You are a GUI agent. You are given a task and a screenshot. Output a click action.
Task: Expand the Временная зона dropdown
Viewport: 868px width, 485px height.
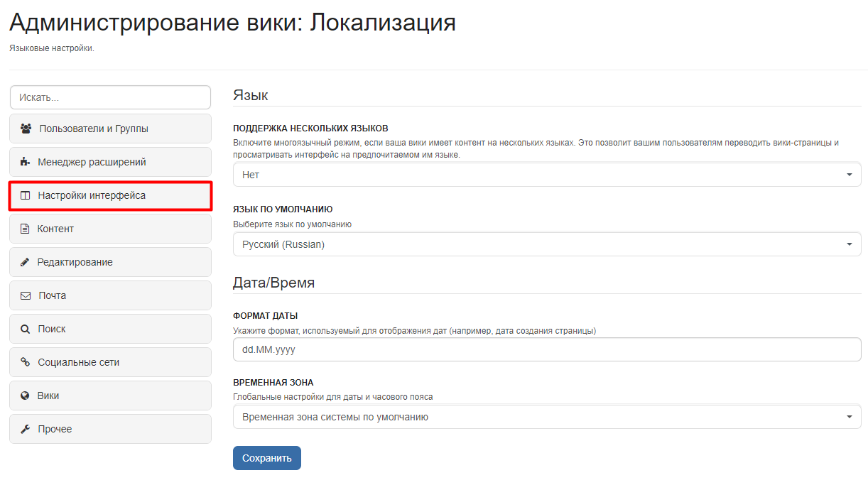click(547, 417)
